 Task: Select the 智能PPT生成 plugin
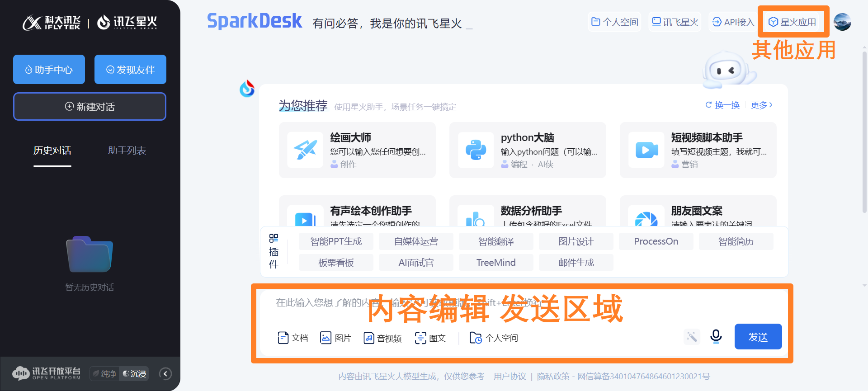point(336,241)
